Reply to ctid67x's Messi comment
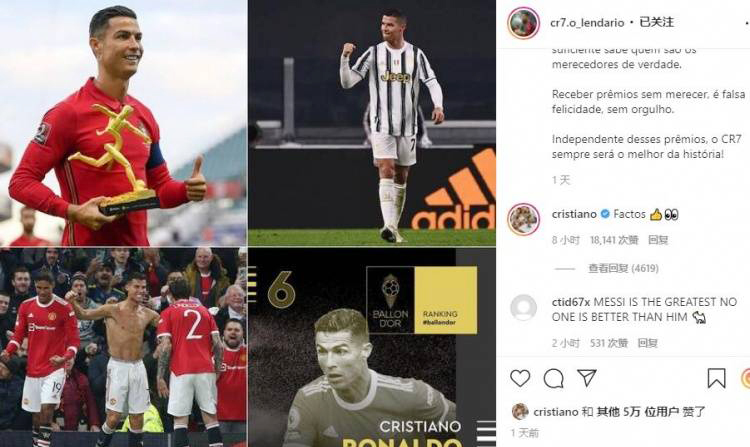The height and width of the screenshot is (447, 750). pos(647,343)
